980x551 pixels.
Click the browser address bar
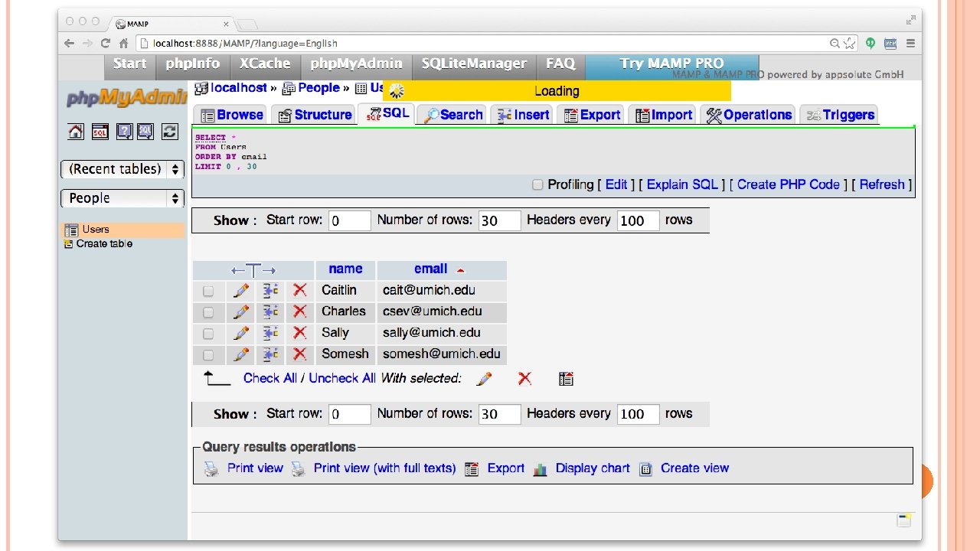coord(490,44)
